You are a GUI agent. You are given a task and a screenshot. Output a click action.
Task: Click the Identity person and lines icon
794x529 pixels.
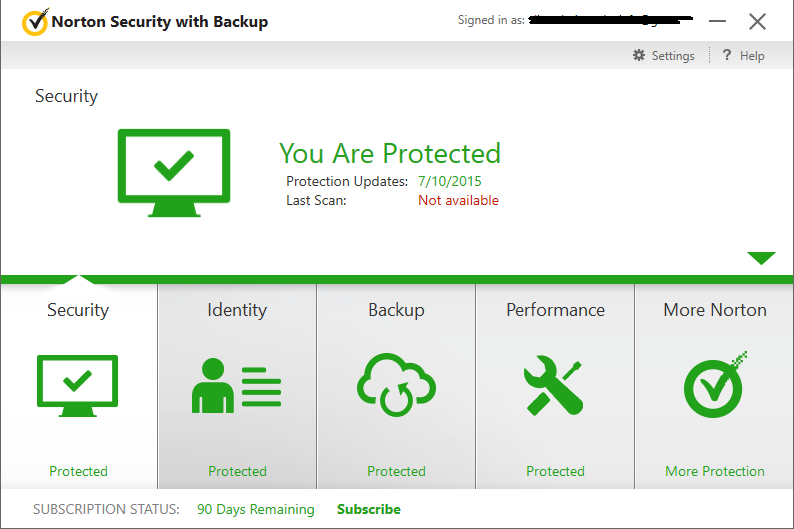coord(236,385)
